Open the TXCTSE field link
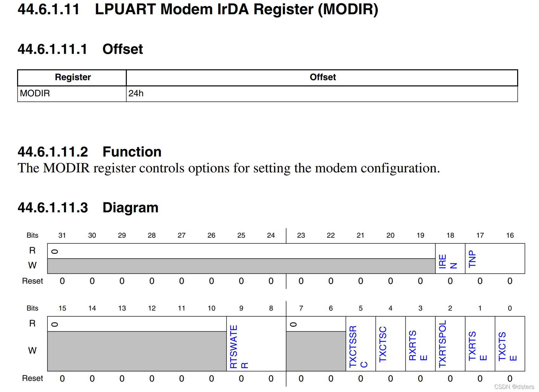Screen dimensions: 539x392 pos(507,346)
